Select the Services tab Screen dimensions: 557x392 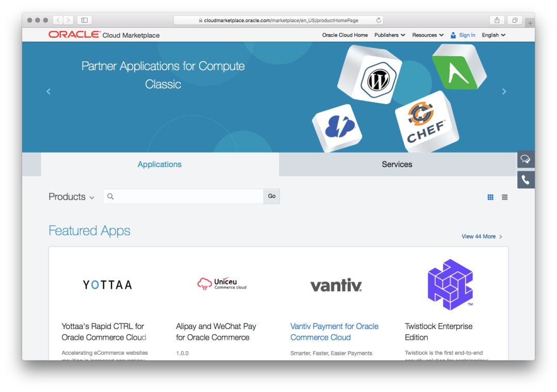point(397,164)
